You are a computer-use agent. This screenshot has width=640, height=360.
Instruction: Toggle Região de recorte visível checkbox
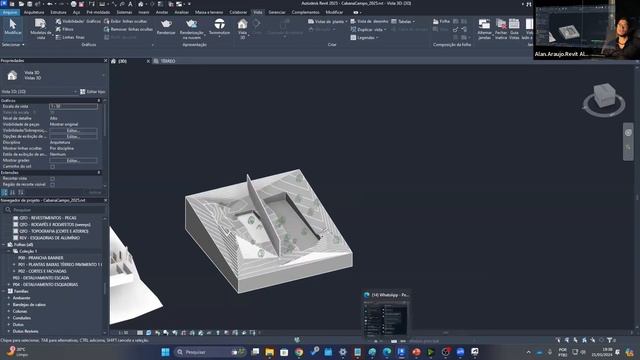[52, 185]
